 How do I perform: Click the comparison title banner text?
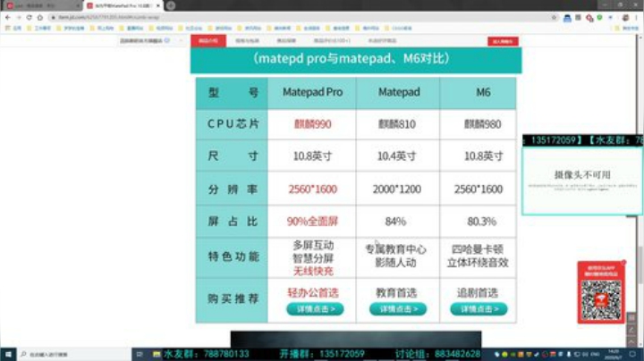coord(352,59)
